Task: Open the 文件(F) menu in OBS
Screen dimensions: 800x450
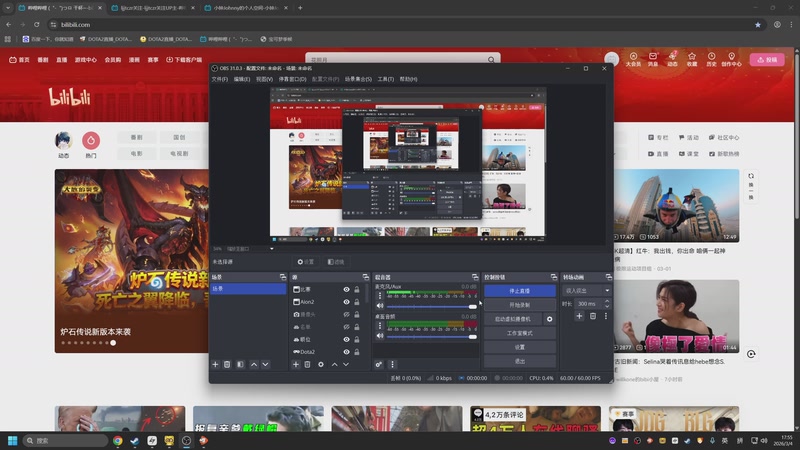Action: tap(219, 79)
